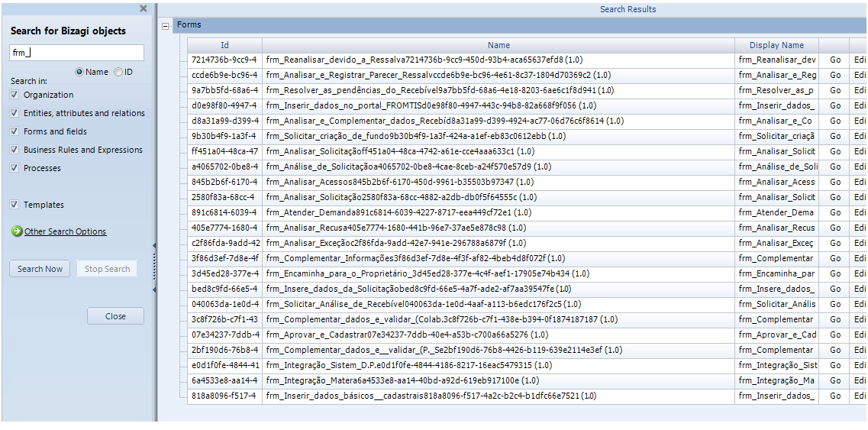
Task: Click Go for frm_Reanalisar_devido_a_Ressalva row
Action: click(834, 60)
